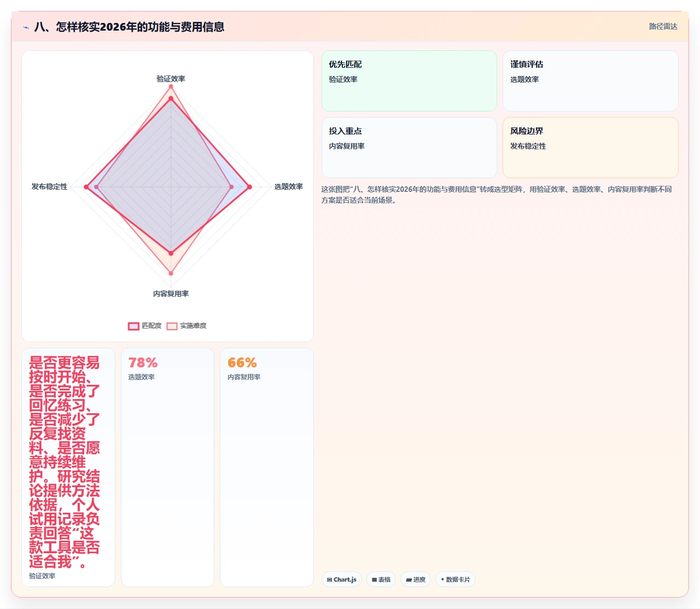Click the description paragraph starting 这张图把

click(x=497, y=195)
